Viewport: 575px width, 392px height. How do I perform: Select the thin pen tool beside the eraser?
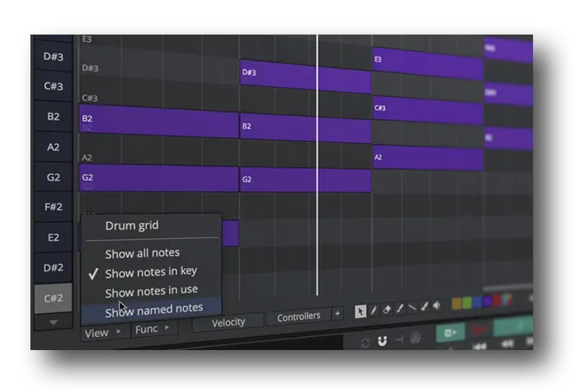pos(400,308)
